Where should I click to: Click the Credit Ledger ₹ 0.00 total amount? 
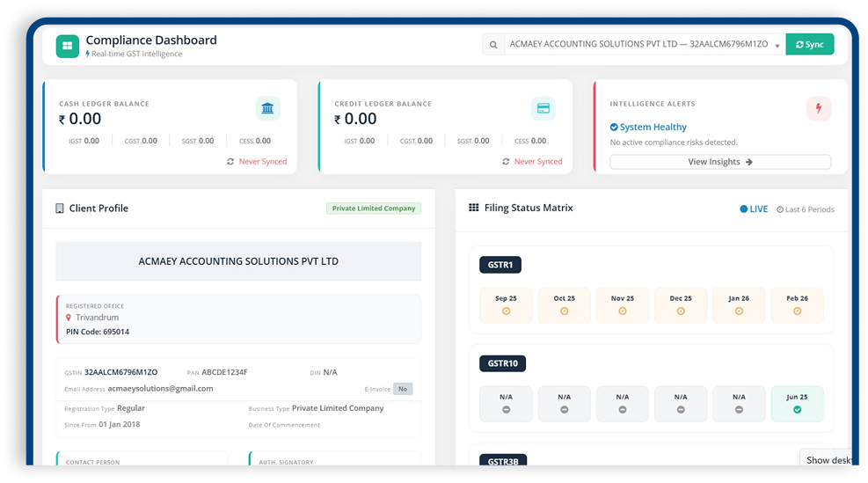click(x=355, y=119)
